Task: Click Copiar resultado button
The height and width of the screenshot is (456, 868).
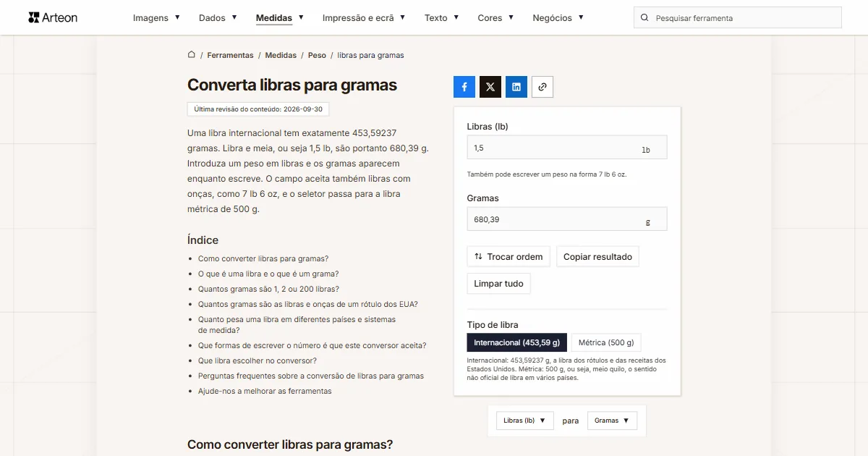Action: 597,257
